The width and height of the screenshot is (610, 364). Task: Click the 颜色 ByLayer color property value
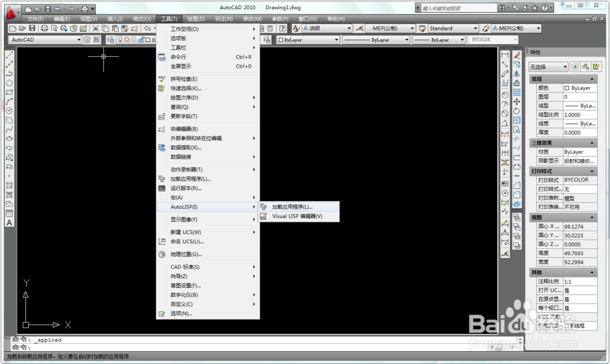tap(580, 88)
